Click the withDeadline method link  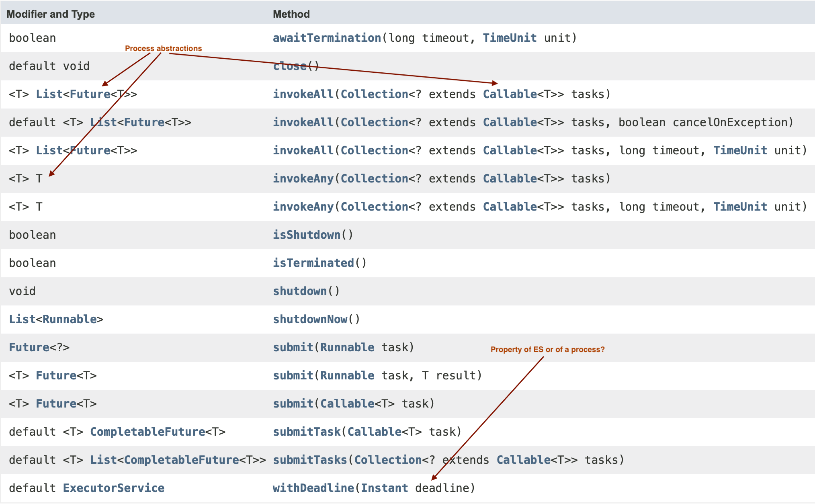click(313, 488)
